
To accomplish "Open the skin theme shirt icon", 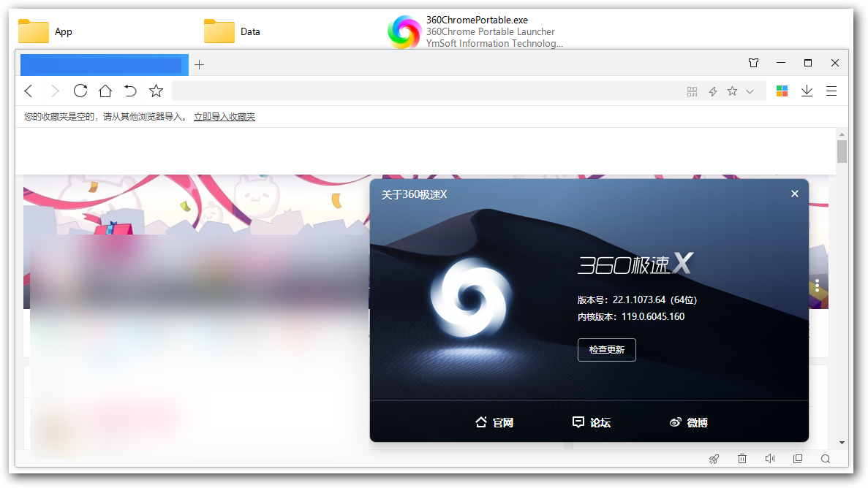I will point(753,64).
